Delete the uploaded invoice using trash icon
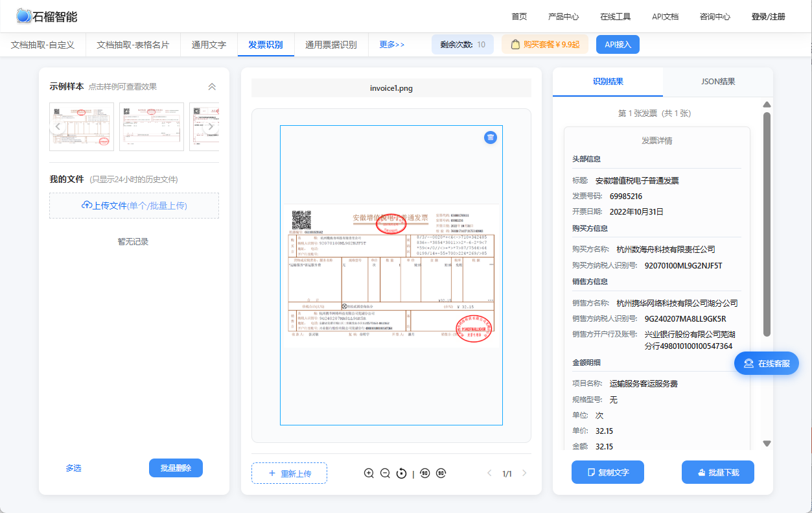Screen dimensions: 812x513 click(491, 137)
